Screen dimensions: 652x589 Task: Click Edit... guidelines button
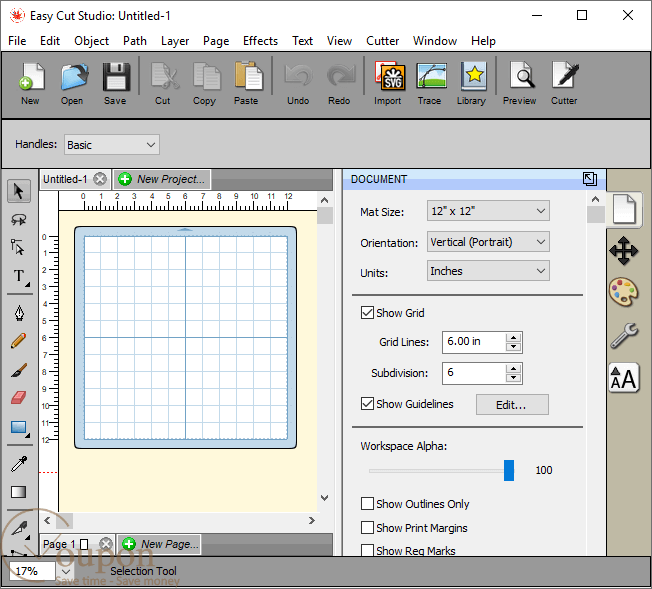(x=512, y=405)
